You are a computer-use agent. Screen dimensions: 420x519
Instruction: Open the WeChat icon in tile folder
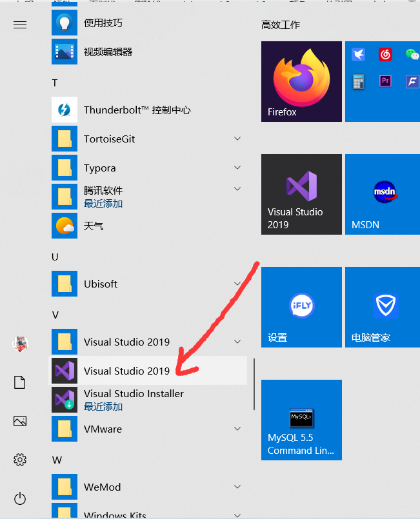tap(412, 54)
